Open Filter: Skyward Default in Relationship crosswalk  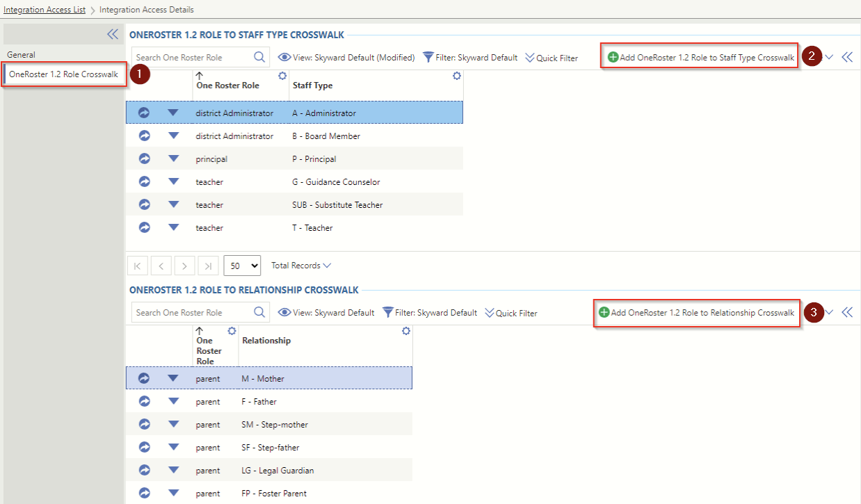[430, 313]
